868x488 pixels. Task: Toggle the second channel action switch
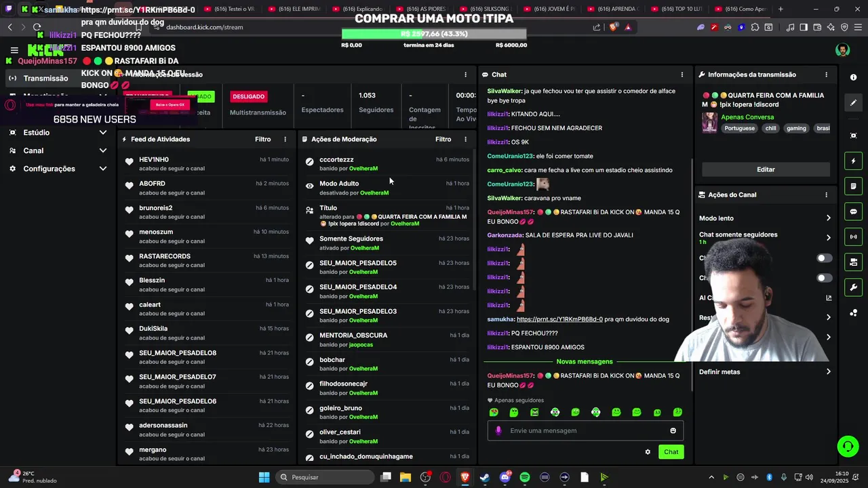click(824, 278)
